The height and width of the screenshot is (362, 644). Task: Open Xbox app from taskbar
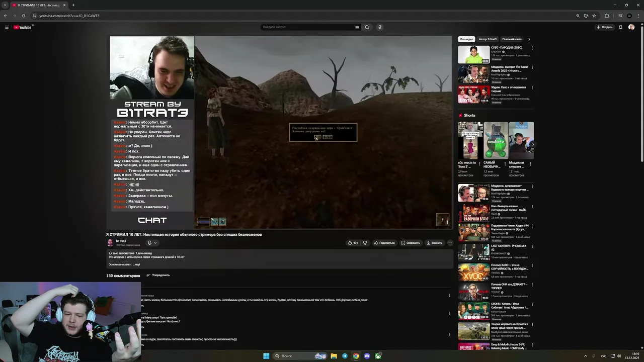pos(378,356)
